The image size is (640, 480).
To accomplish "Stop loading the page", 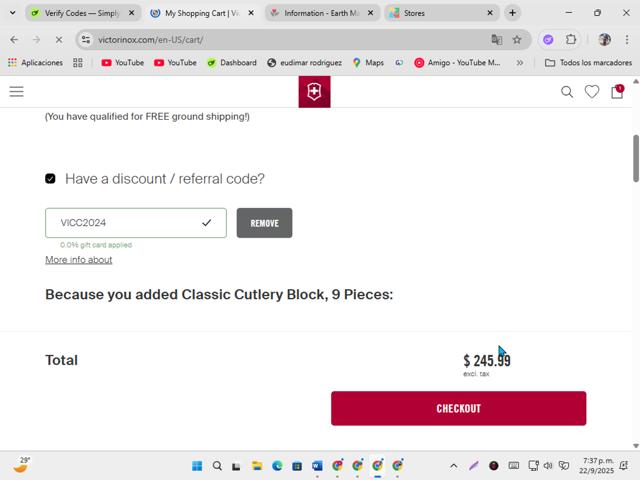I will (x=58, y=40).
